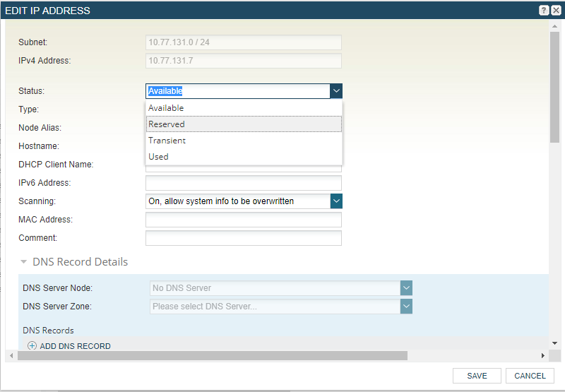
Task: Focus the IPv6 Address input field
Action: point(244,183)
